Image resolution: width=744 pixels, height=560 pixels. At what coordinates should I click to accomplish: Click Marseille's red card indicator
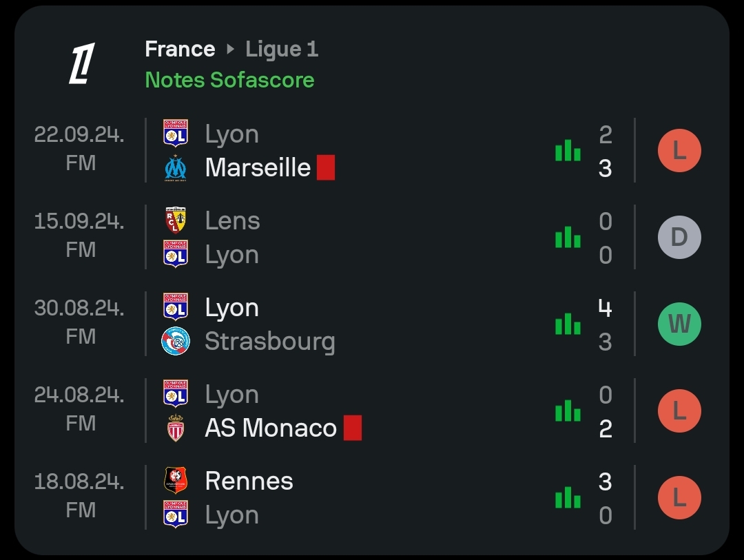point(326,167)
